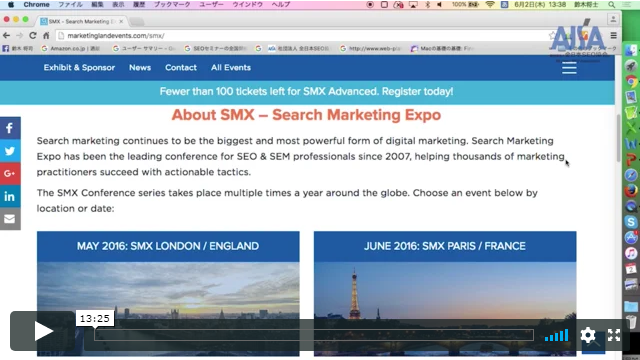Open the All Events nav link
Image resolution: width=640 pixels, height=360 pixels.
231,68
